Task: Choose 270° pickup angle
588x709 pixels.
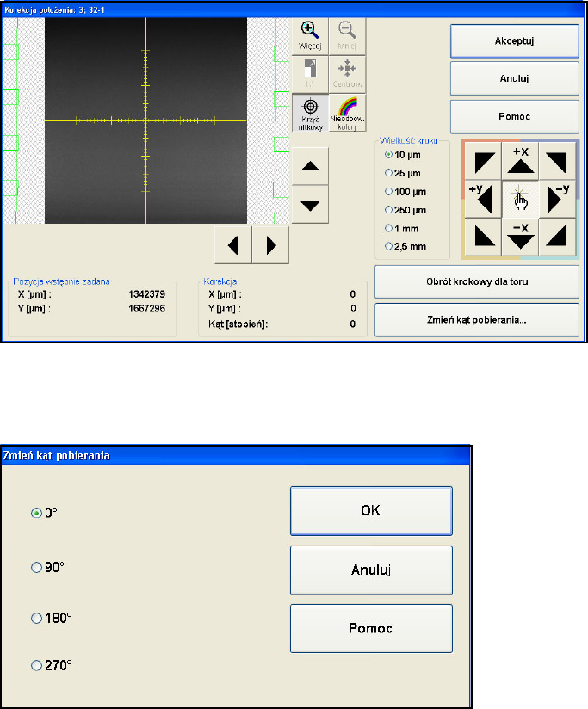Action: [51, 665]
